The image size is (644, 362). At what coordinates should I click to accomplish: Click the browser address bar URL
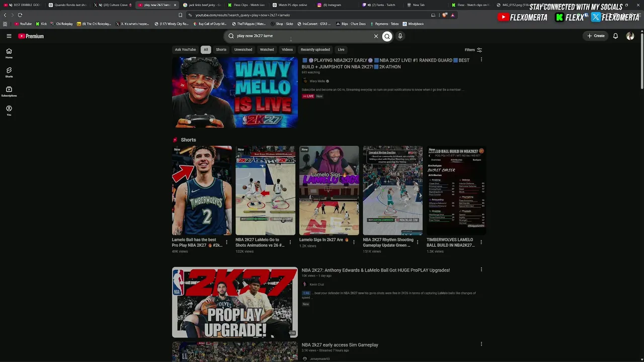coord(243,15)
